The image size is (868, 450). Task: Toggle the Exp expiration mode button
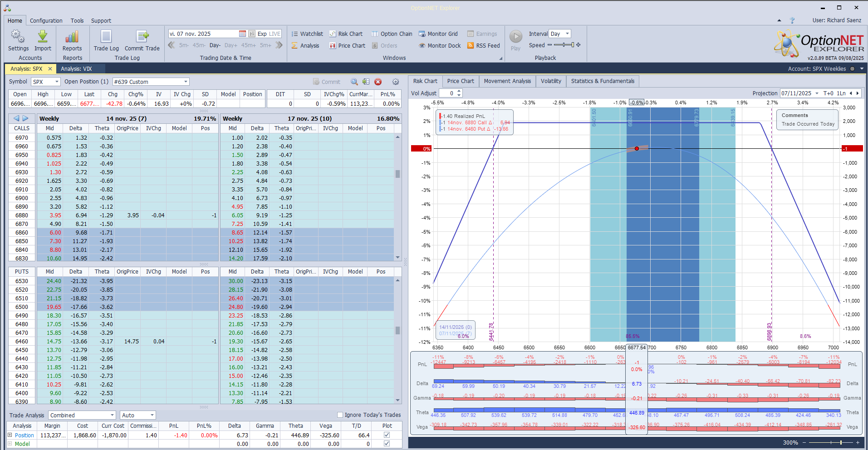point(262,34)
